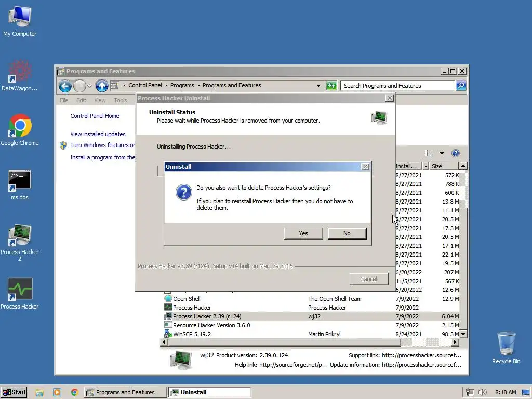This screenshot has height=399, width=532.
Task: Open My Computer desktop icon
Action: coord(20,21)
